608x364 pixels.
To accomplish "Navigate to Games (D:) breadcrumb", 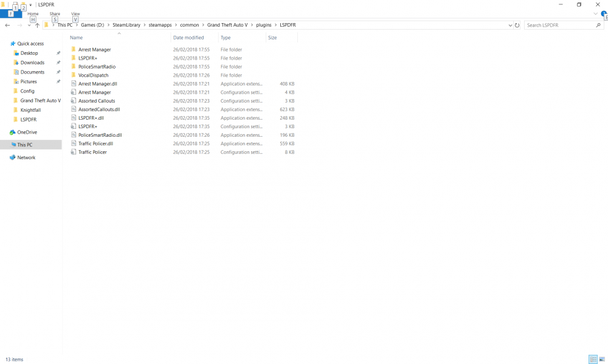I will click(92, 25).
